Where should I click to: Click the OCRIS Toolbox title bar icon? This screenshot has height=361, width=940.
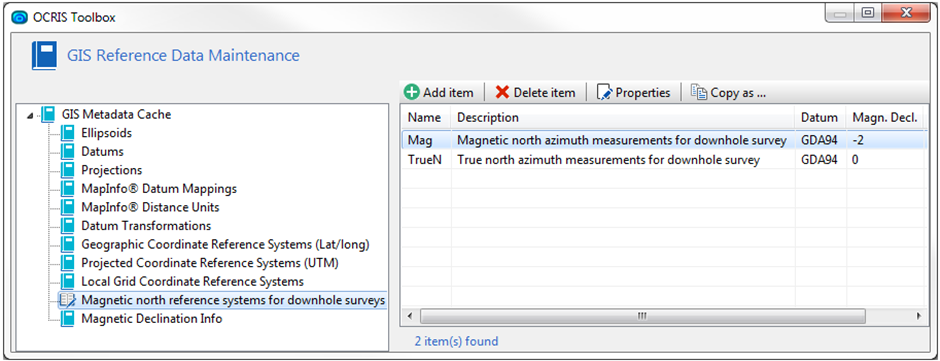(x=19, y=17)
